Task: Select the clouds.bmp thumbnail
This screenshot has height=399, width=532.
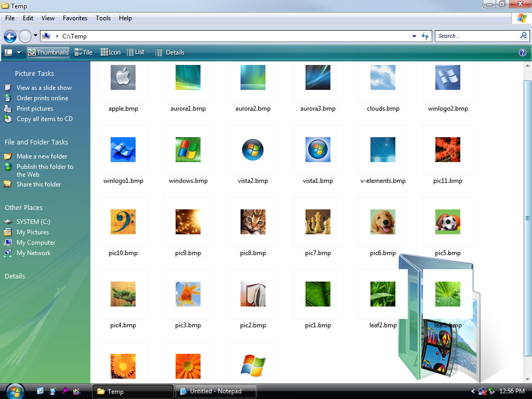Action: coord(383,77)
